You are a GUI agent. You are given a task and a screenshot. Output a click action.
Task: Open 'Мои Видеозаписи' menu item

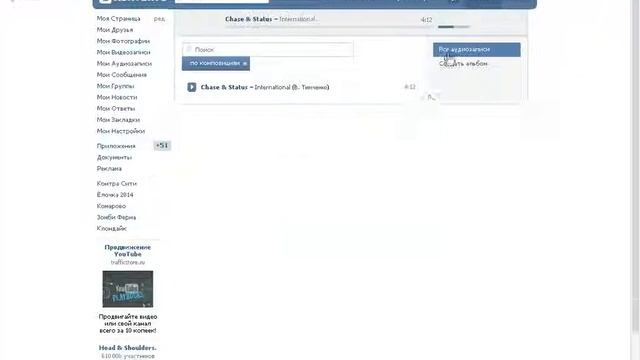point(123,52)
